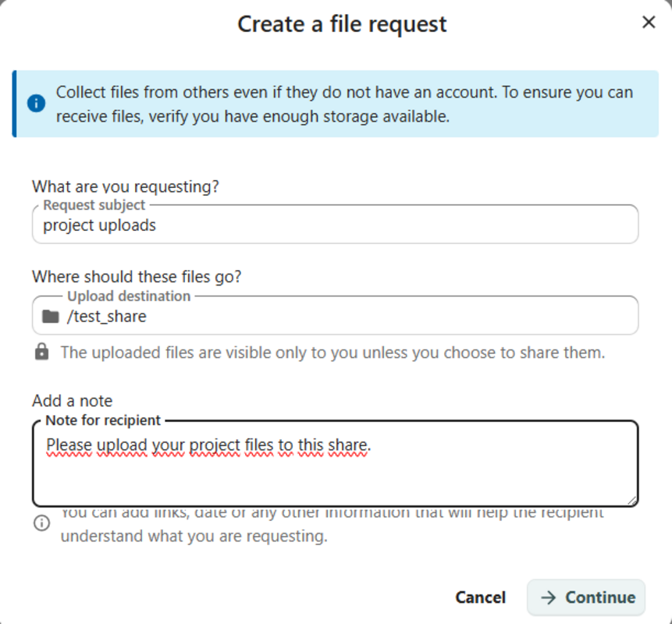This screenshot has height=624, width=672.
Task: Focus the Request subject field containing project uploads
Action: tap(336, 226)
